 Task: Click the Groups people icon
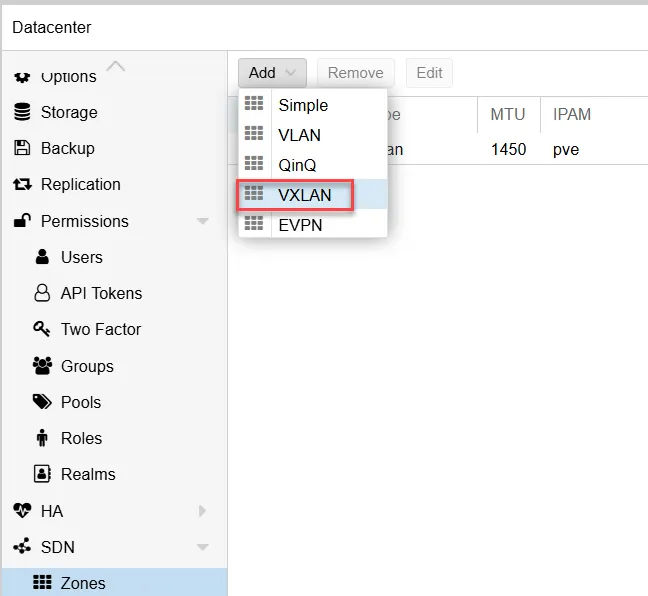point(42,365)
